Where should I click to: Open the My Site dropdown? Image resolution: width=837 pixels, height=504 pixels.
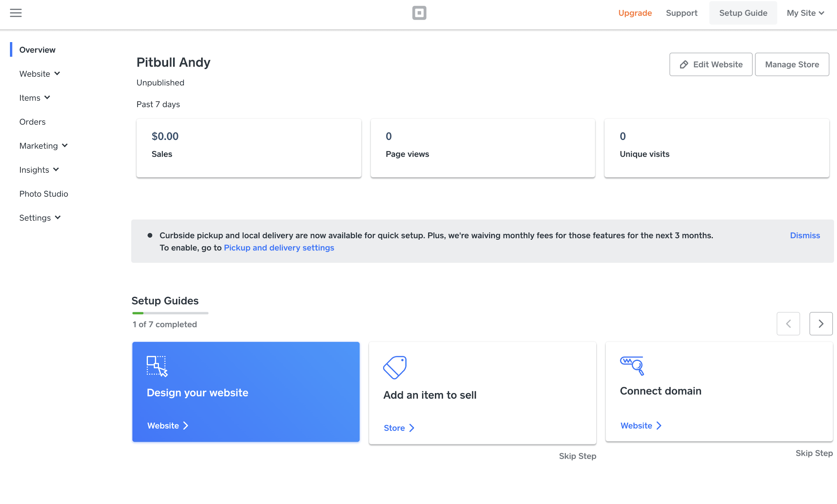pyautogui.click(x=805, y=13)
